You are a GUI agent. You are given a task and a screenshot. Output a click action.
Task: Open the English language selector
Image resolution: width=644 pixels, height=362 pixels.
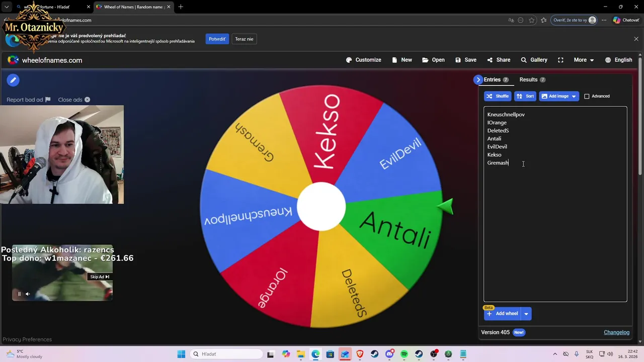618,60
